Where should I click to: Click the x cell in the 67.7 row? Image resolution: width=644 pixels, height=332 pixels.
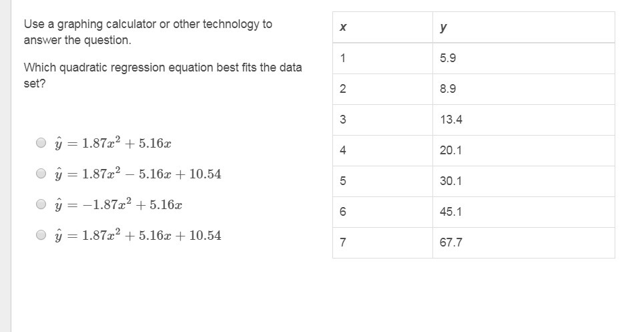click(x=343, y=242)
